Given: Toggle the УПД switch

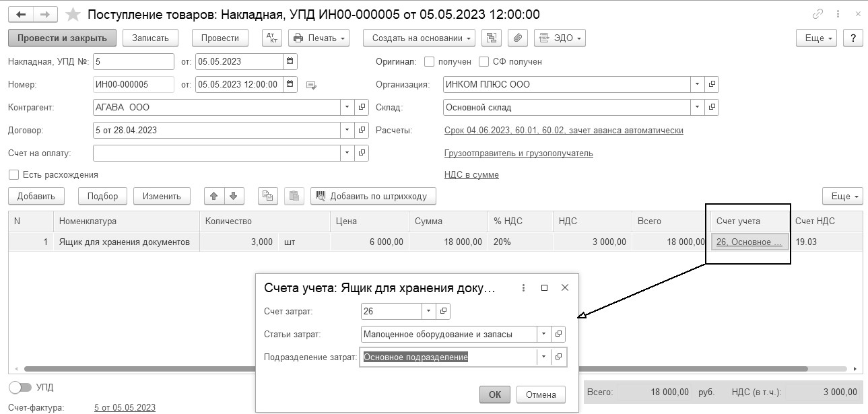Looking at the screenshot, I should 19,387.
